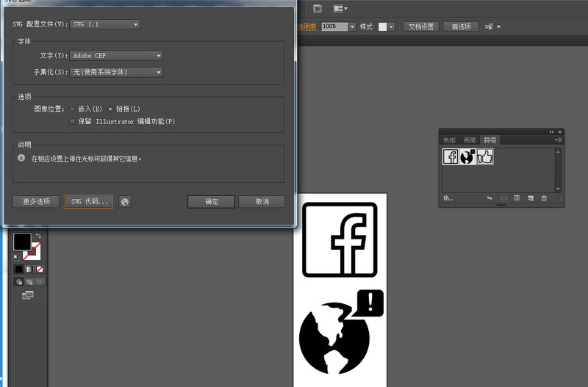Click the SVG Code (SVG 代码...) button
Viewport: 588px width, 387px height.
coord(89,201)
